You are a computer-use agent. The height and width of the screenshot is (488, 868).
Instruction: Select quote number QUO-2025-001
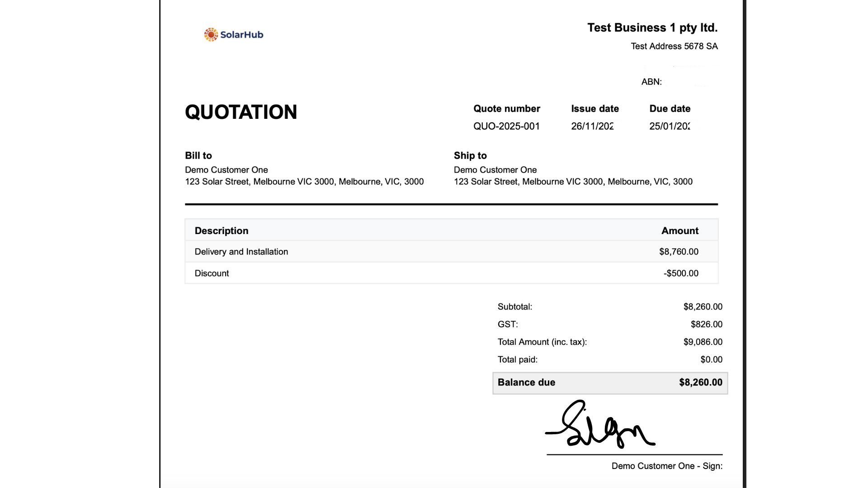pos(506,127)
